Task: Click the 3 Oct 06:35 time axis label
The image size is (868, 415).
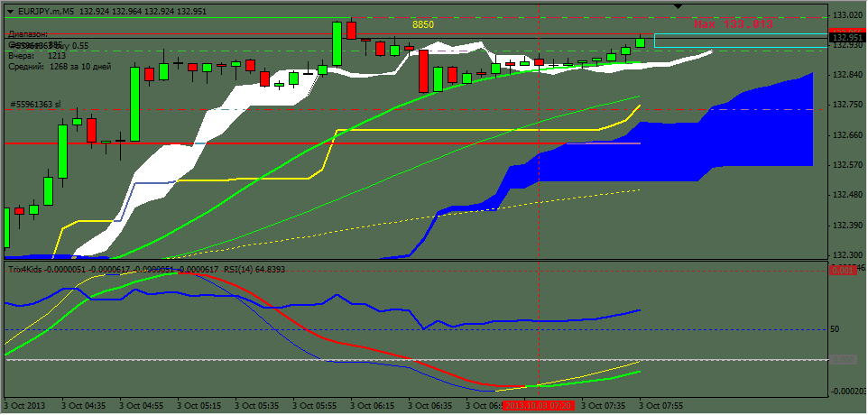Action: (x=430, y=406)
